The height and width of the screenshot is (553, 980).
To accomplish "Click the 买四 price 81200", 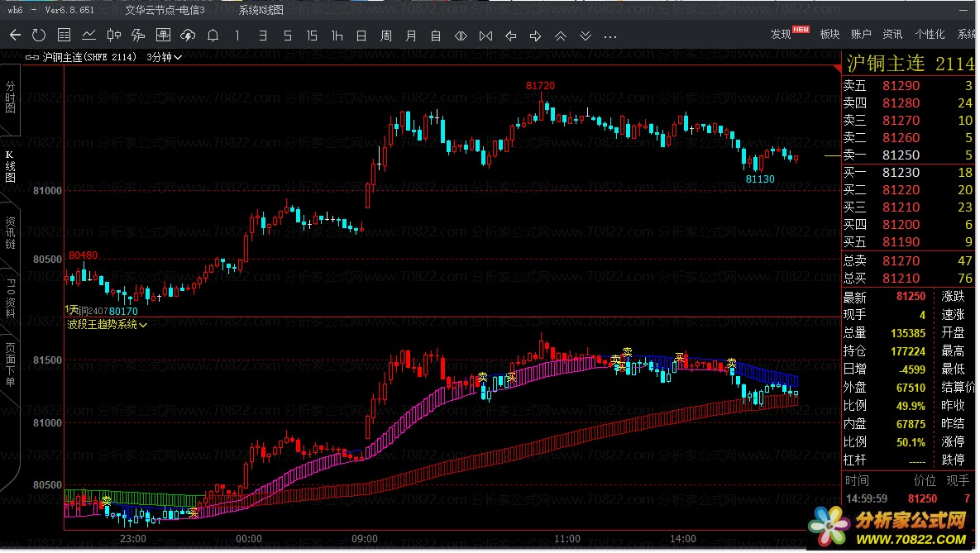I will tap(901, 224).
